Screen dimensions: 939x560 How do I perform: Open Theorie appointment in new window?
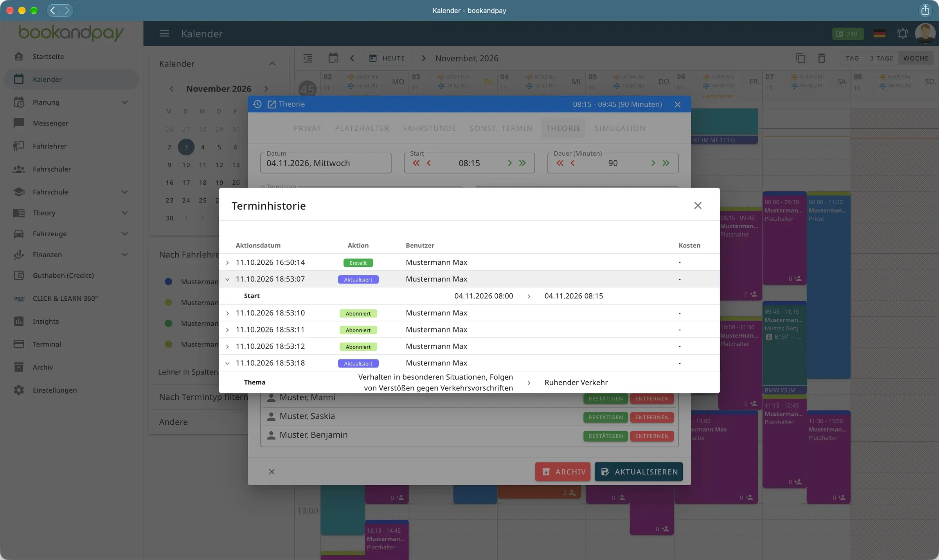272,104
